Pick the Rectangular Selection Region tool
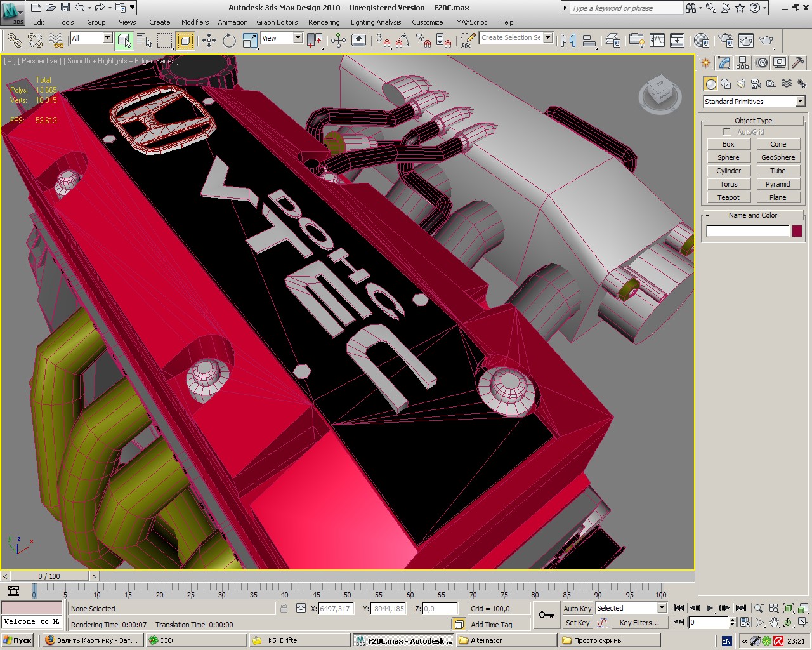 point(165,41)
